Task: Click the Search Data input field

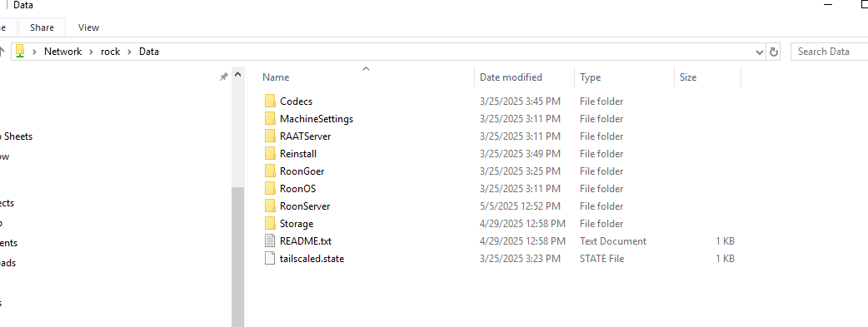Action: tap(829, 52)
